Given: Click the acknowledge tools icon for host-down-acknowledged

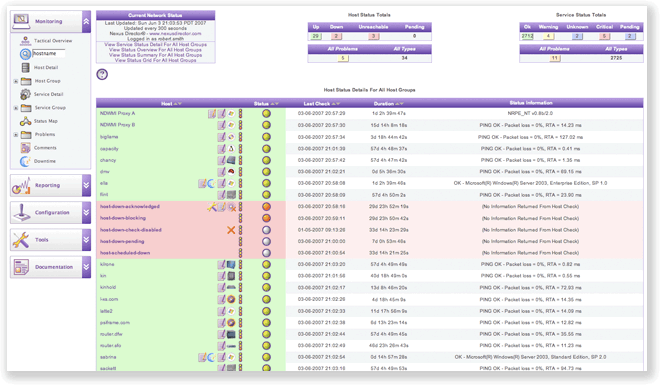Looking at the screenshot, I should [211, 207].
